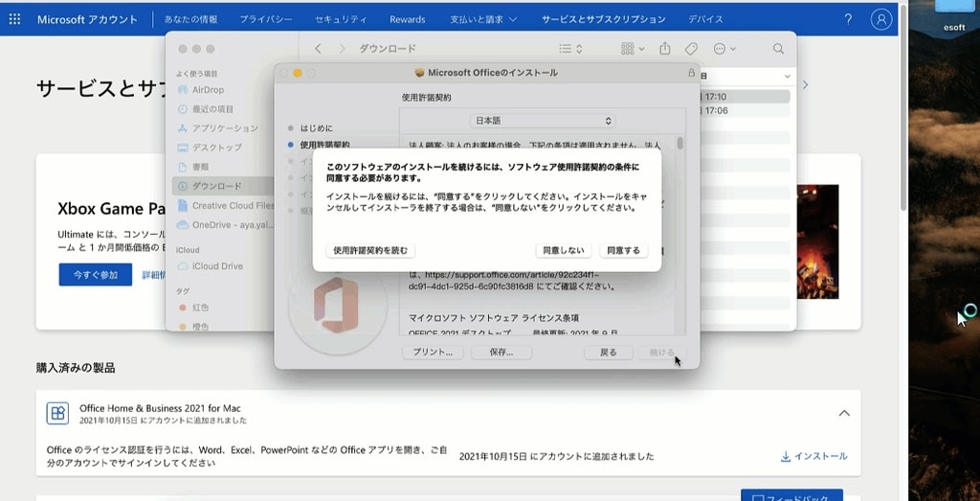Image resolution: width=980 pixels, height=501 pixels.
Task: Click next chevron beside Finder window
Action: [x=805, y=84]
